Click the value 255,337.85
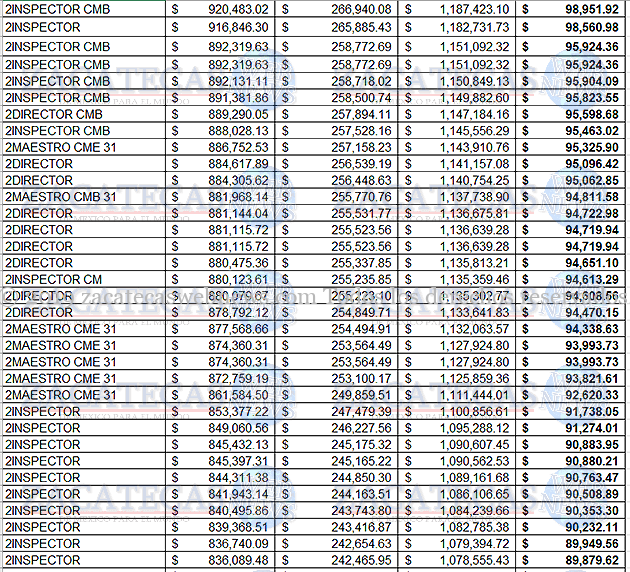 click(x=361, y=263)
